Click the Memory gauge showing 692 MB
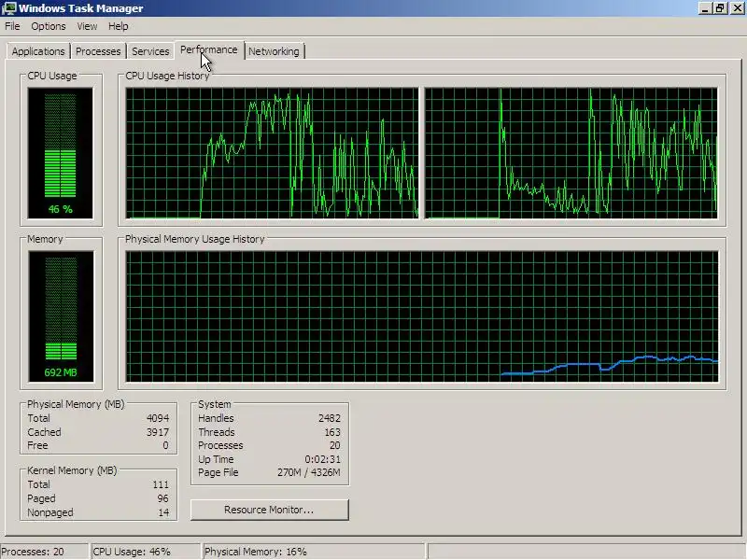 [61, 316]
